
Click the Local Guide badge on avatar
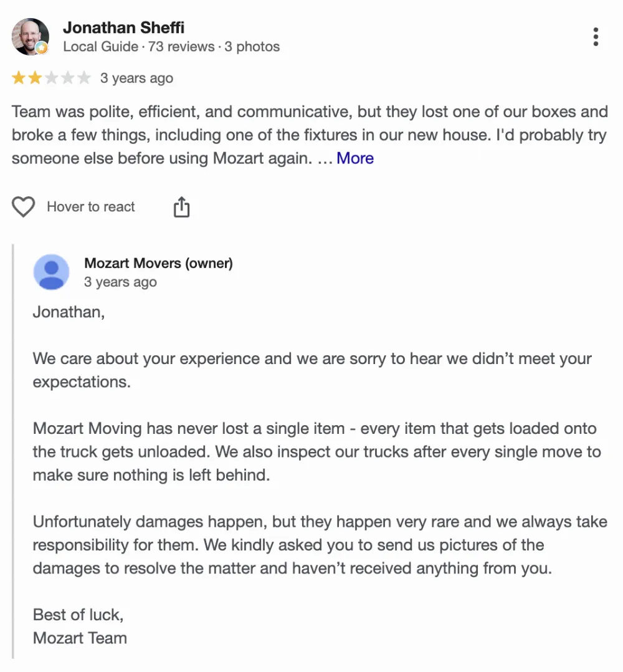point(42,48)
